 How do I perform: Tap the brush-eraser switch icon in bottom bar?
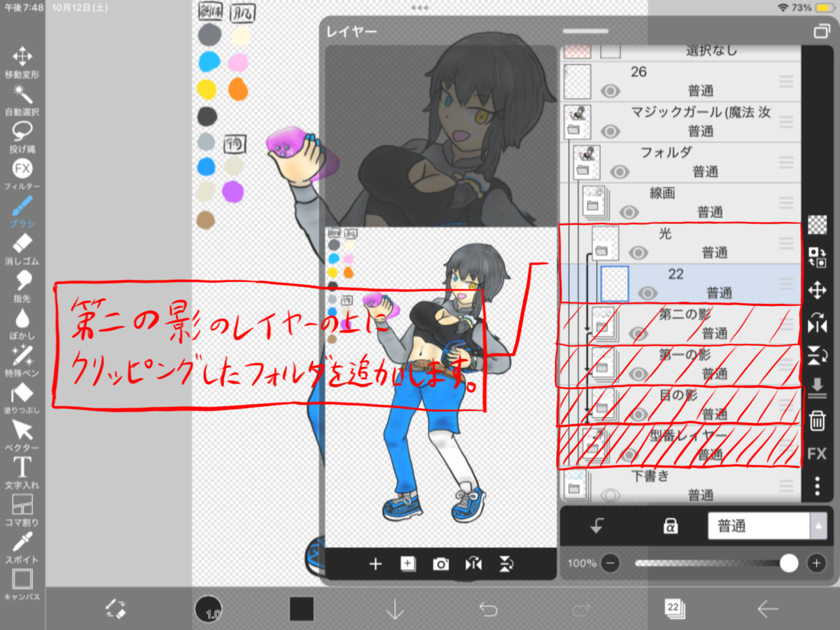[x=115, y=608]
